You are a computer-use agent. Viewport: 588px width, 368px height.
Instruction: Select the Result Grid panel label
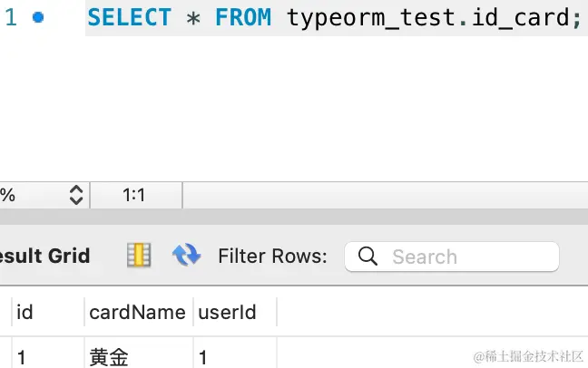click(45, 257)
